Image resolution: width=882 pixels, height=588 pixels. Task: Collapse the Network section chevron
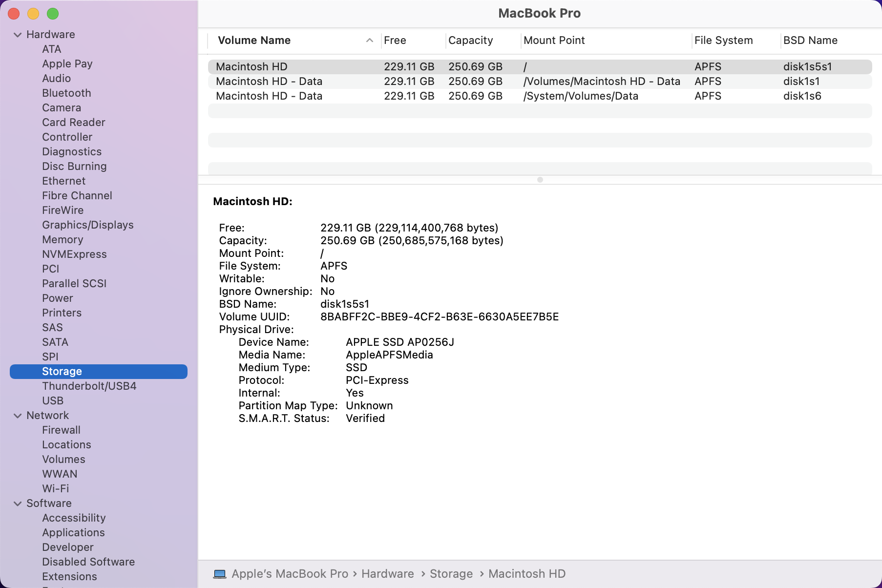click(x=18, y=416)
